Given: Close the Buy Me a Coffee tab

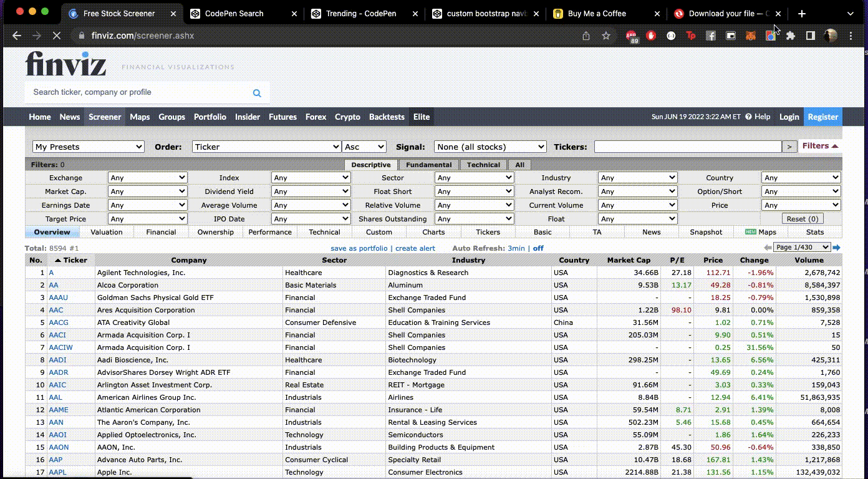Looking at the screenshot, I should [x=657, y=13].
